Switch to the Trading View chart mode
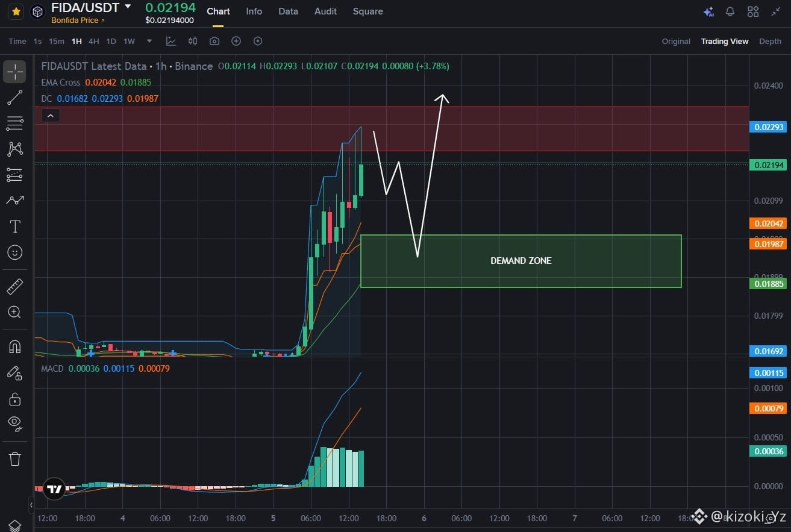The height and width of the screenshot is (532, 791). (725, 41)
